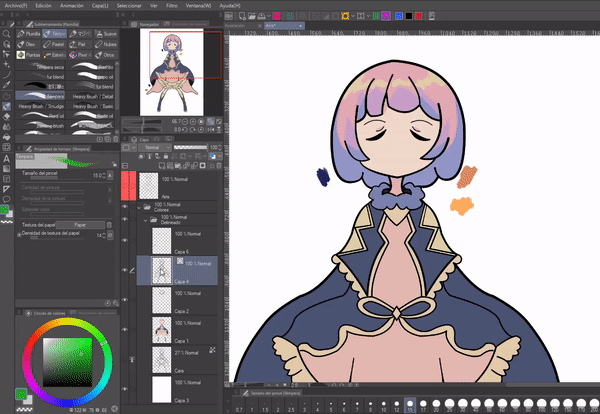600x414 pixels.
Task: Choose the Óleo sub tool group
Action: [29, 44]
